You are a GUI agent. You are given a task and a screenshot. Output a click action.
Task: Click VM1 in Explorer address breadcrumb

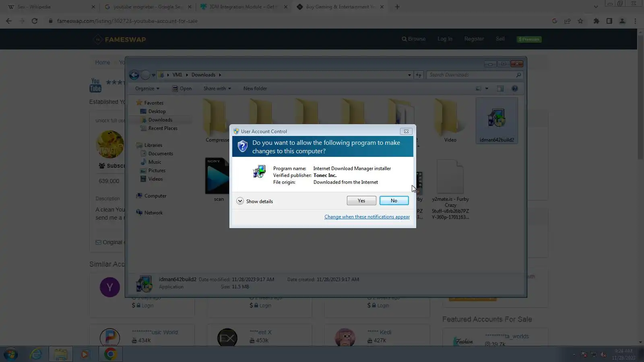pyautogui.click(x=177, y=75)
